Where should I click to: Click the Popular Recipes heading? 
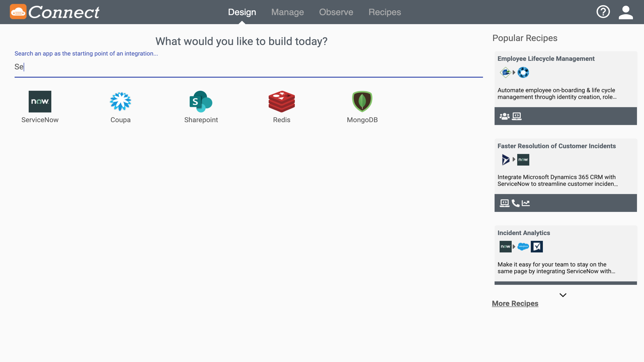coord(525,38)
